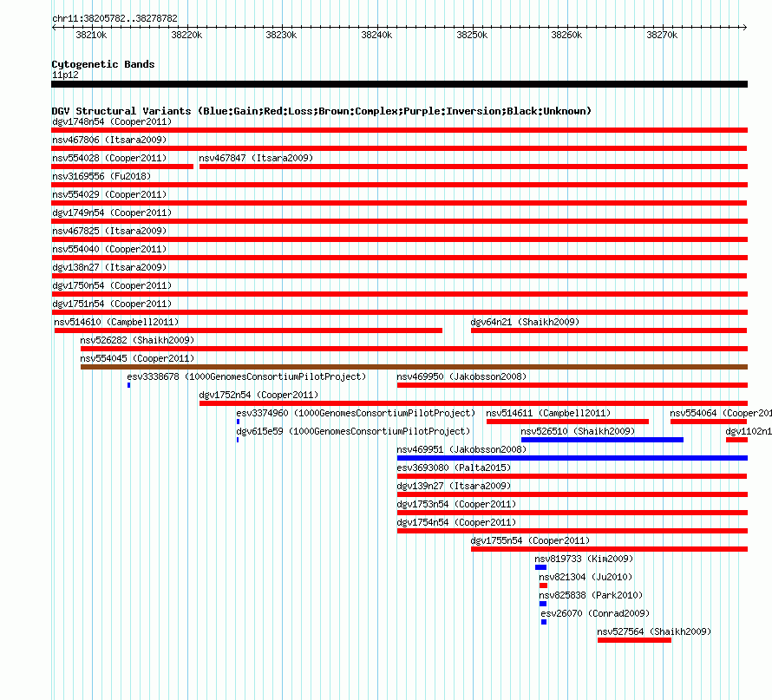Click the nsv527564 (Shaikh2009) label
Screen dimensions: 772x700
[x=654, y=631]
